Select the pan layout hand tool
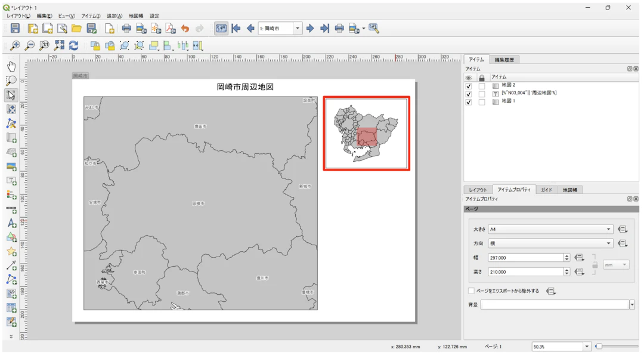 click(x=11, y=66)
